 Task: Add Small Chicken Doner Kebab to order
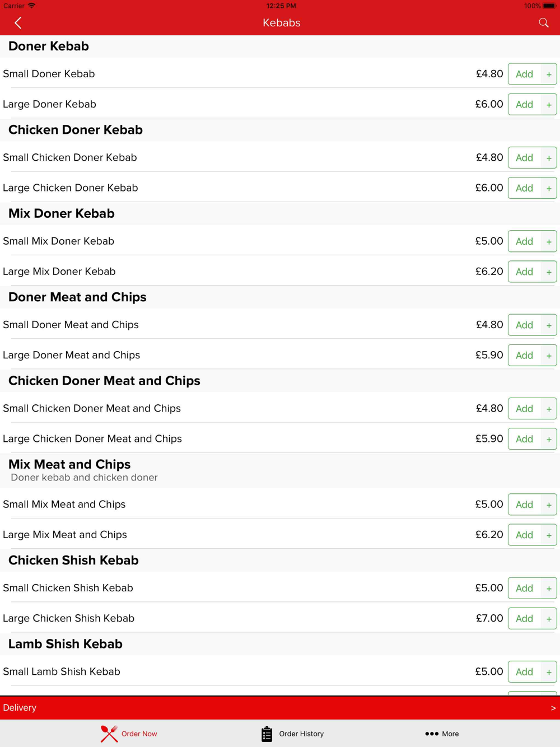coord(524,158)
